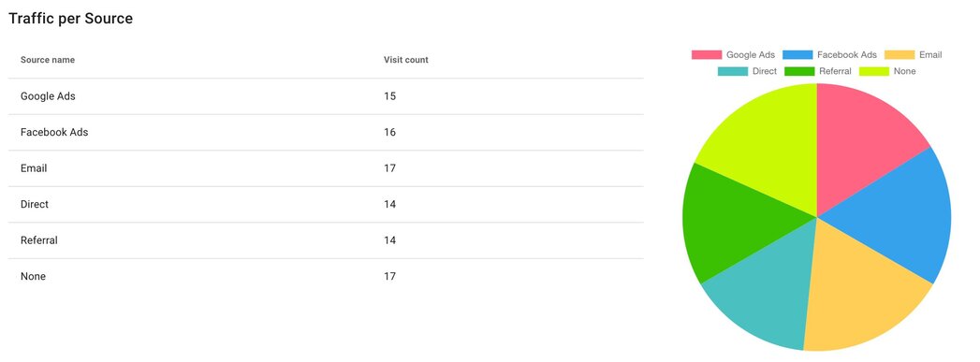Sort by Source name column header
980x362 pixels.
(48, 60)
